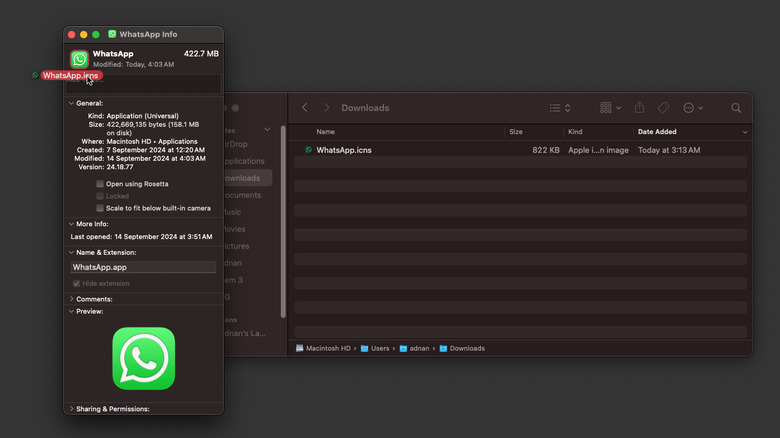780x438 pixels.
Task: Toggle the Hide extension checkbox
Action: click(77, 283)
